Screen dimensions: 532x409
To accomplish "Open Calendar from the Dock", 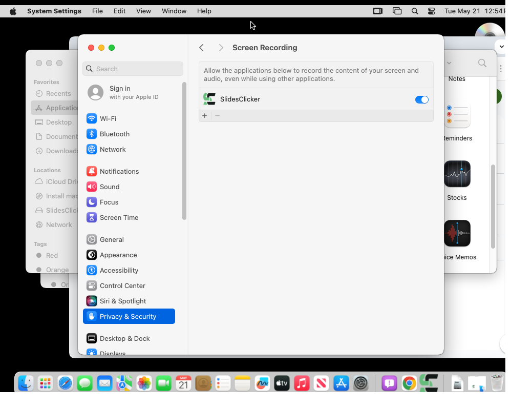I will (x=183, y=383).
